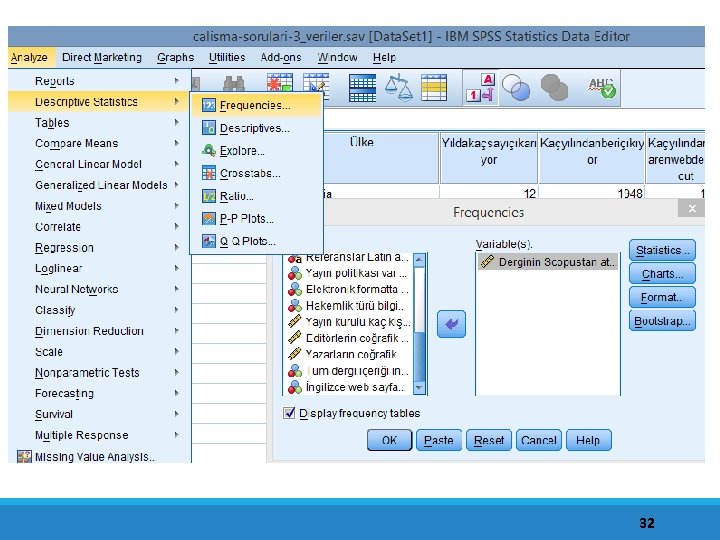Click the Help button in dialog
The width and height of the screenshot is (720, 540).
[588, 440]
